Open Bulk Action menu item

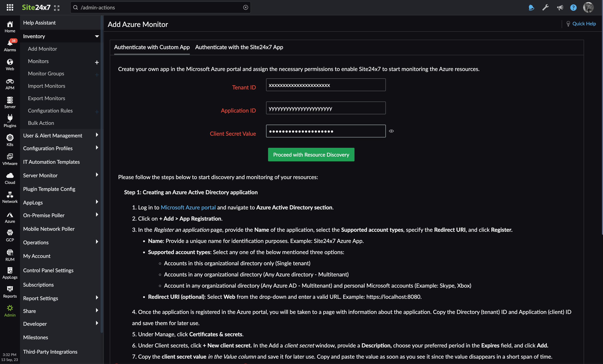point(41,123)
